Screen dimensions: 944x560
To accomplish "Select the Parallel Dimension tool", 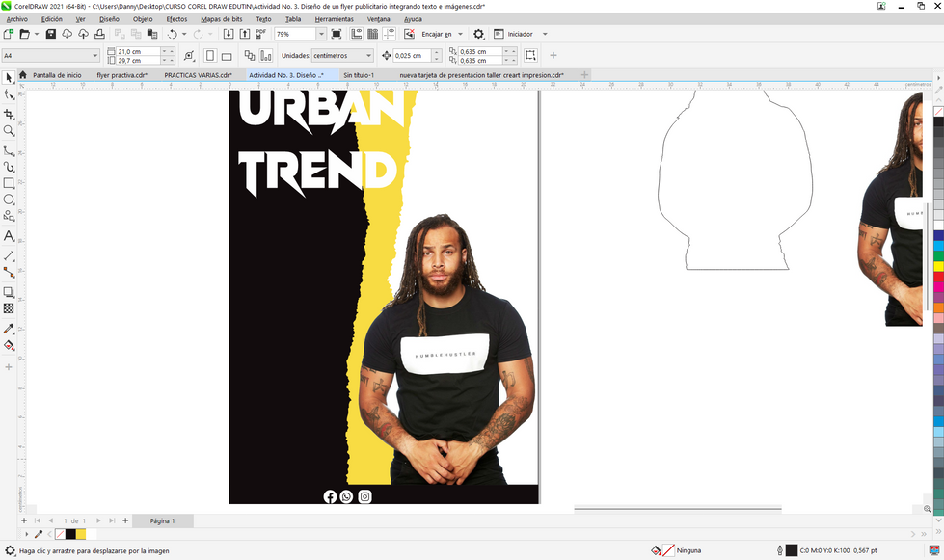I will click(x=9, y=255).
